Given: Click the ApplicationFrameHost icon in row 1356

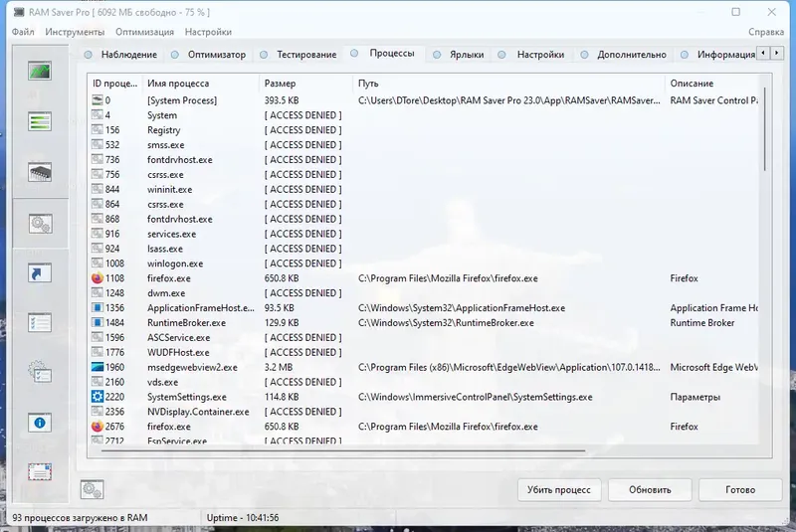Looking at the screenshot, I should [x=97, y=308].
